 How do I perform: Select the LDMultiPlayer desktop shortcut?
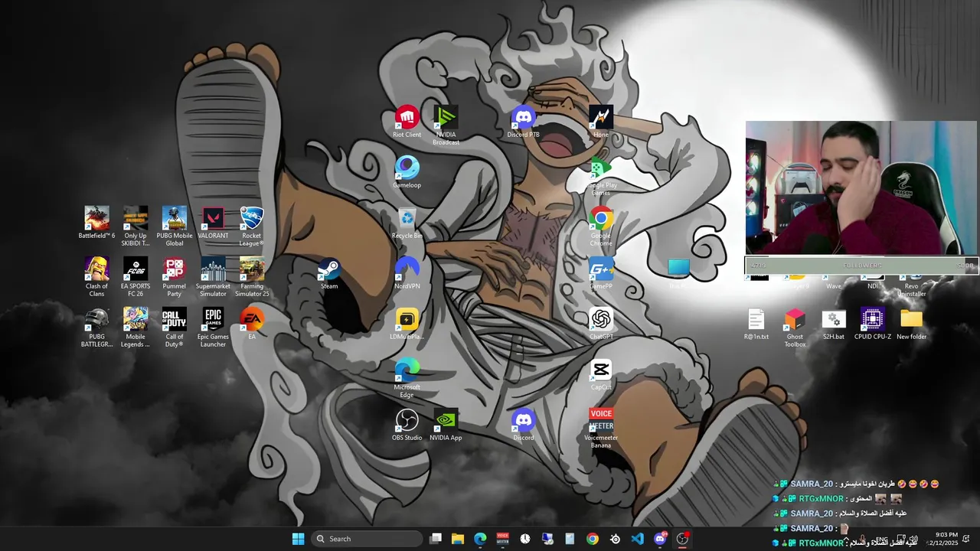(407, 324)
